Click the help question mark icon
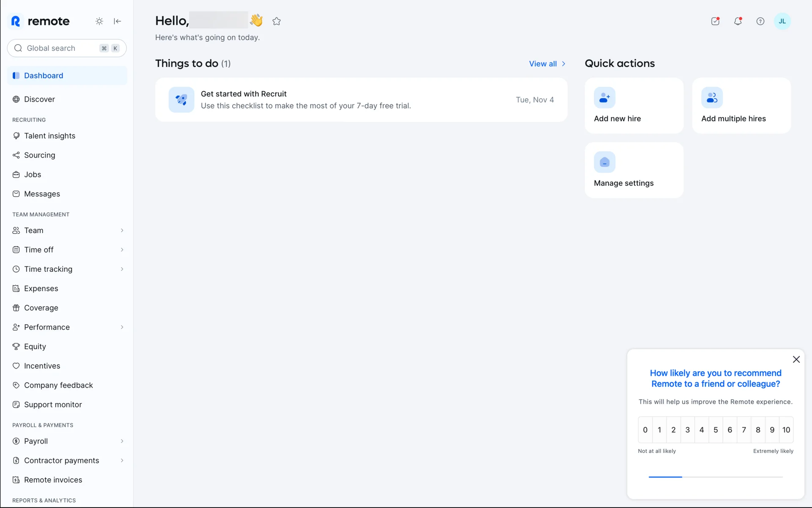The width and height of the screenshot is (812, 508). pyautogui.click(x=760, y=21)
